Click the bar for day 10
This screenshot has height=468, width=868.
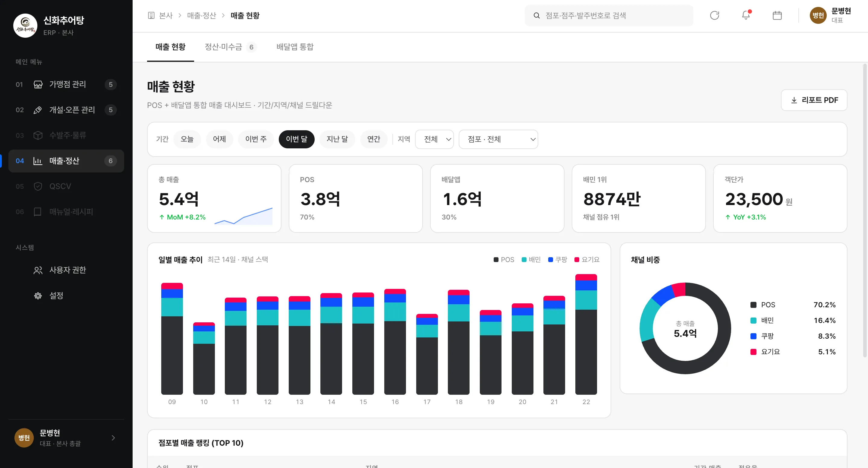pyautogui.click(x=204, y=359)
